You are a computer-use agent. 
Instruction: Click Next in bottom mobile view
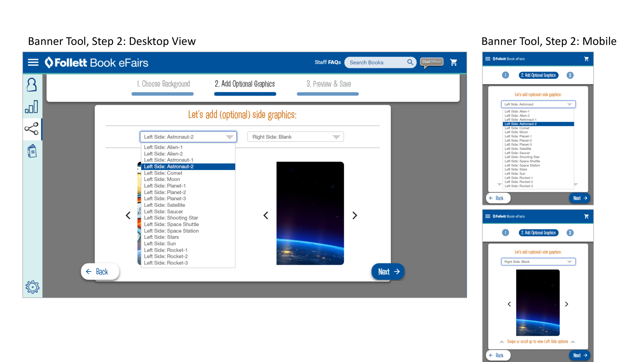click(x=580, y=355)
